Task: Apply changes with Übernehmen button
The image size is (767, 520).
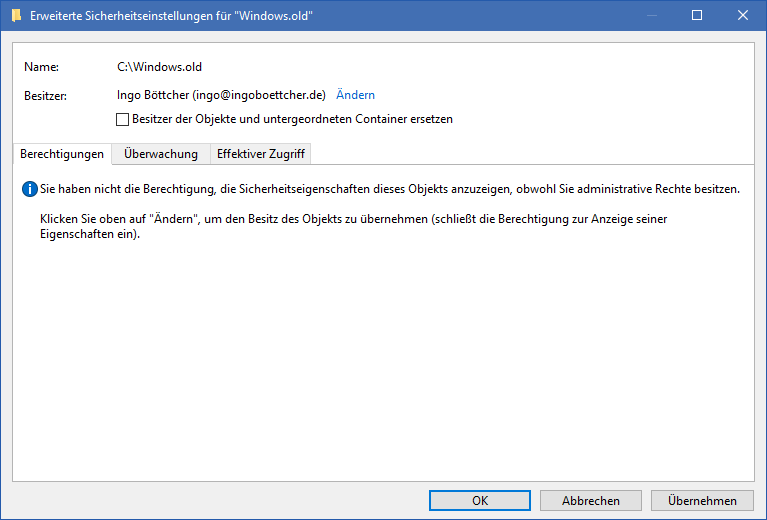Action: pos(702,500)
